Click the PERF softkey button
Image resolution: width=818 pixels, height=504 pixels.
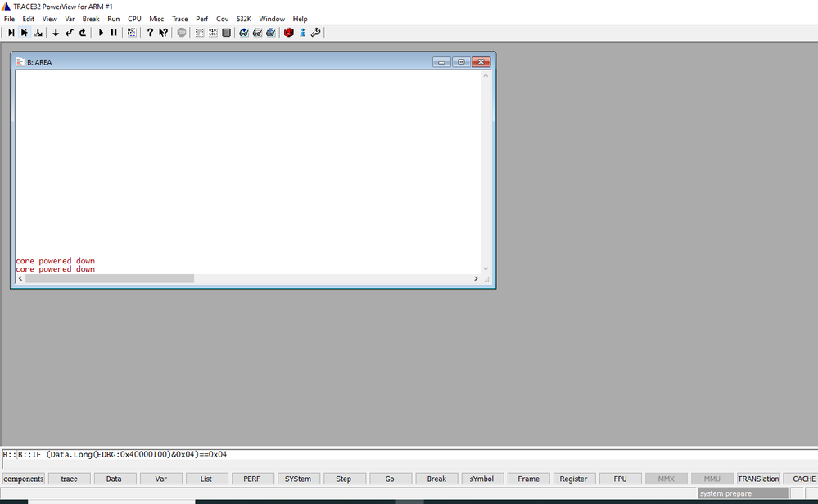tap(253, 479)
